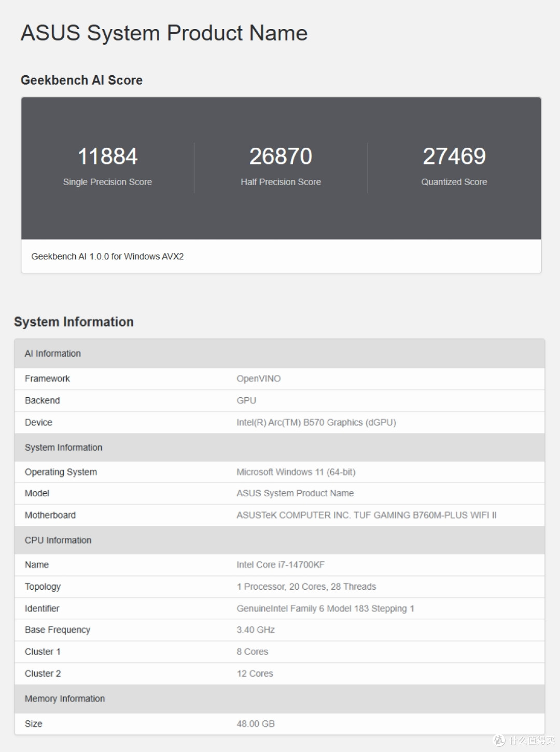Image resolution: width=560 pixels, height=752 pixels.
Task: Click the System Information table section header
Action: tap(279, 448)
